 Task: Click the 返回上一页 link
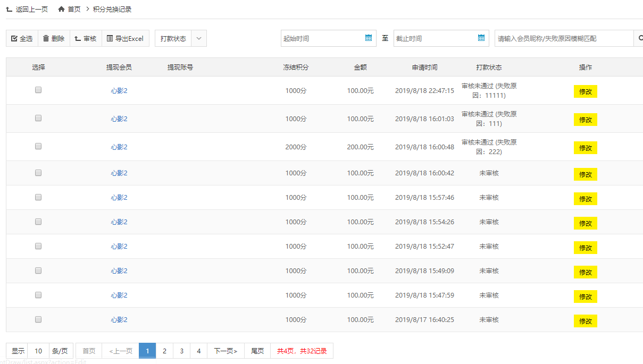31,10
